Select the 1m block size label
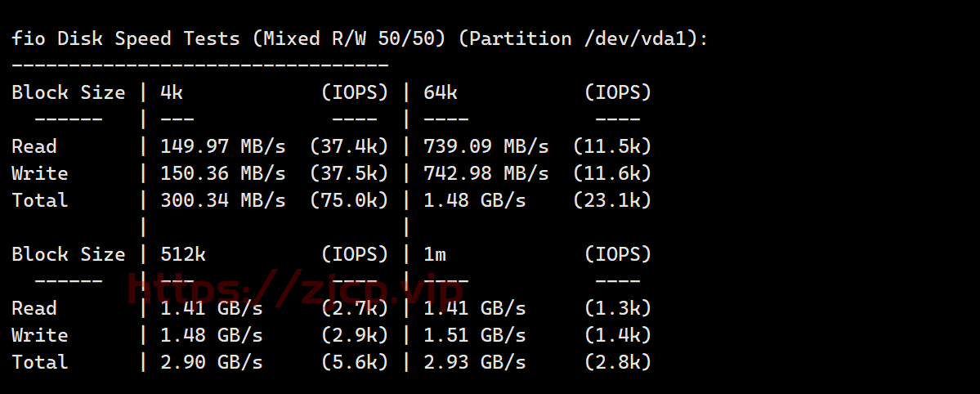The image size is (980, 394). click(x=435, y=256)
